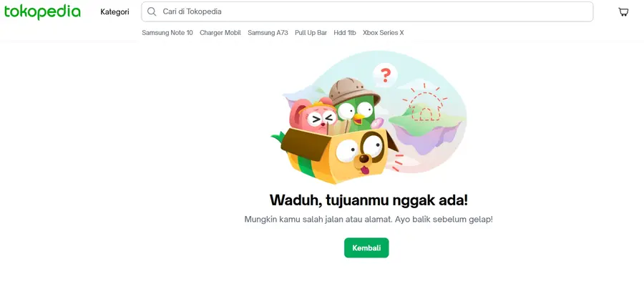Select the Pull Up Bar suggestion
Viewport: 644px width, 294px height.
click(311, 32)
